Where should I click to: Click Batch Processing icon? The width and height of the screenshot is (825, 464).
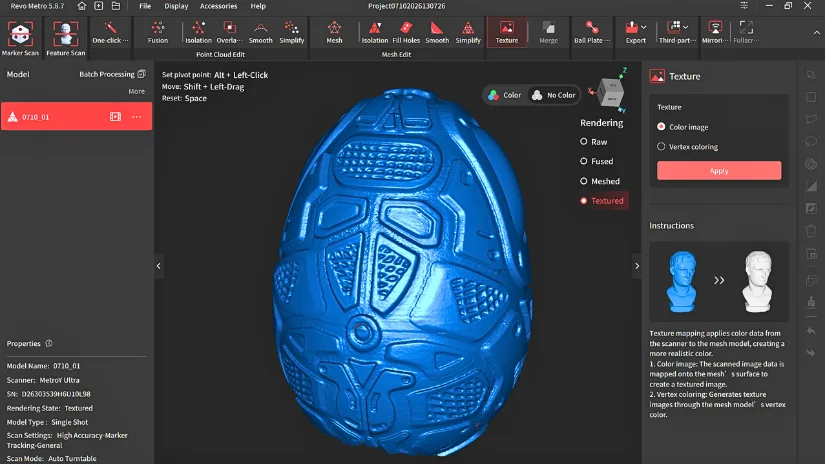point(142,74)
